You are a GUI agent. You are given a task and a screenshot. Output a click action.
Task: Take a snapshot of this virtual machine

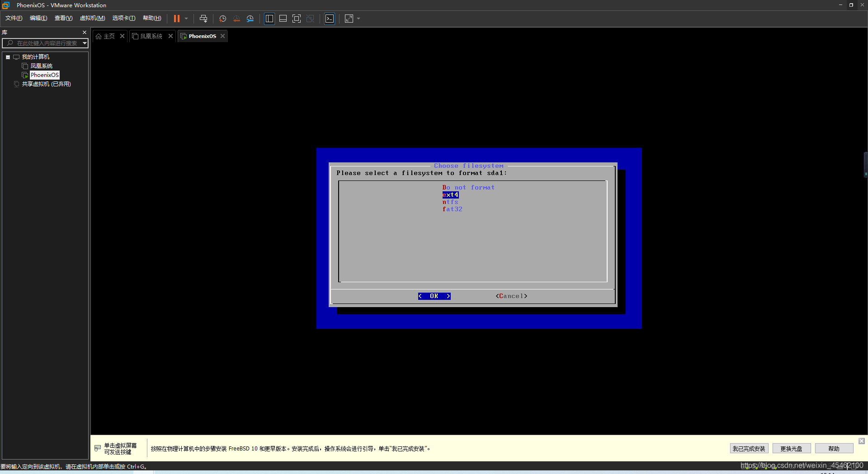pyautogui.click(x=222, y=19)
